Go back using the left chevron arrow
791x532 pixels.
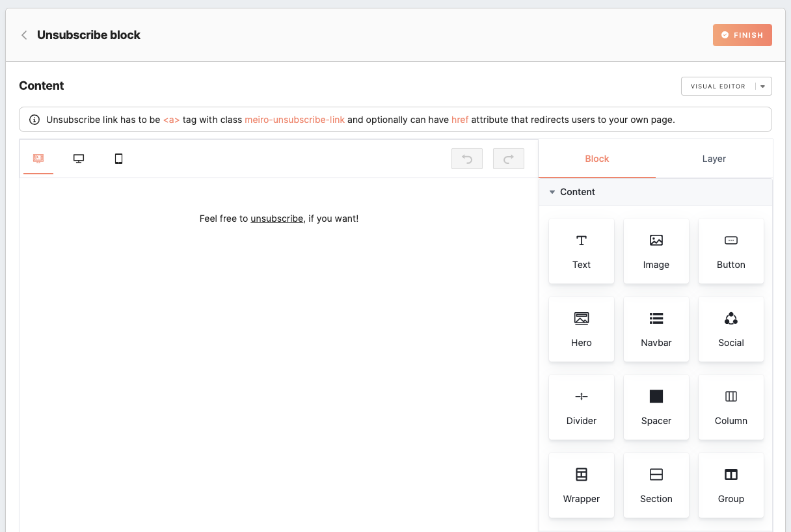24,35
